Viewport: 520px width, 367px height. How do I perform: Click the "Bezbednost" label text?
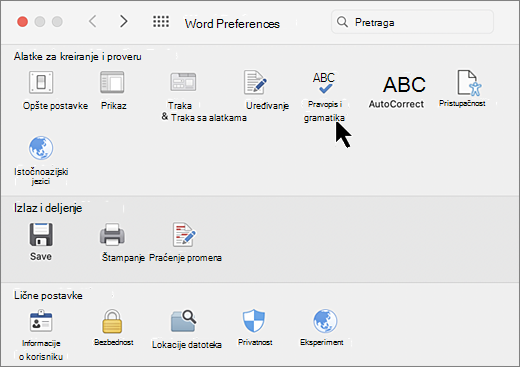pyautogui.click(x=114, y=342)
